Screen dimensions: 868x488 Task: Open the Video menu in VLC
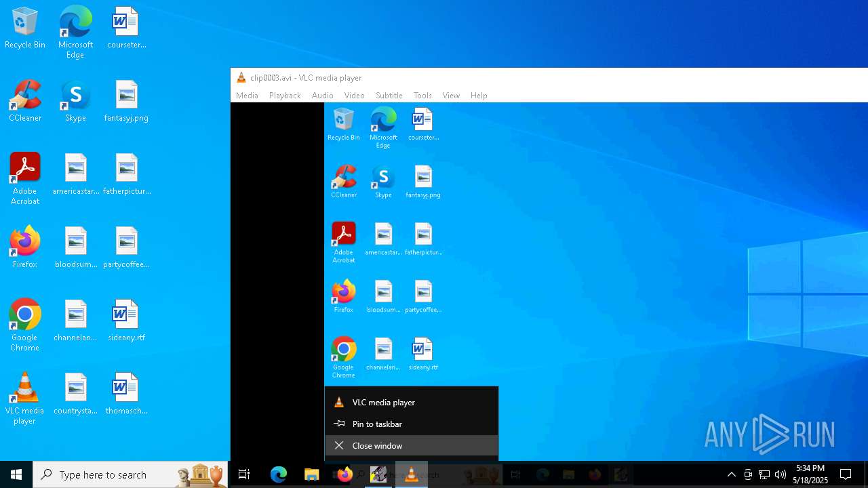pos(354,96)
